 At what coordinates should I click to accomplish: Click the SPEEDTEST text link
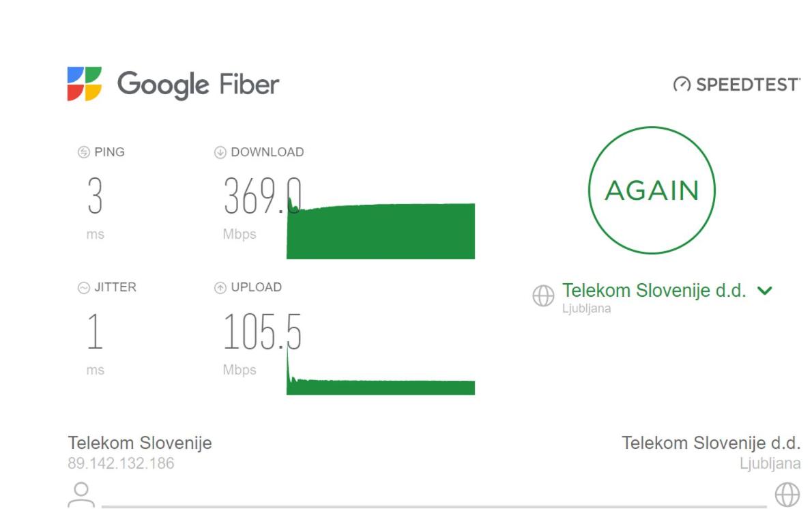pyautogui.click(x=748, y=85)
